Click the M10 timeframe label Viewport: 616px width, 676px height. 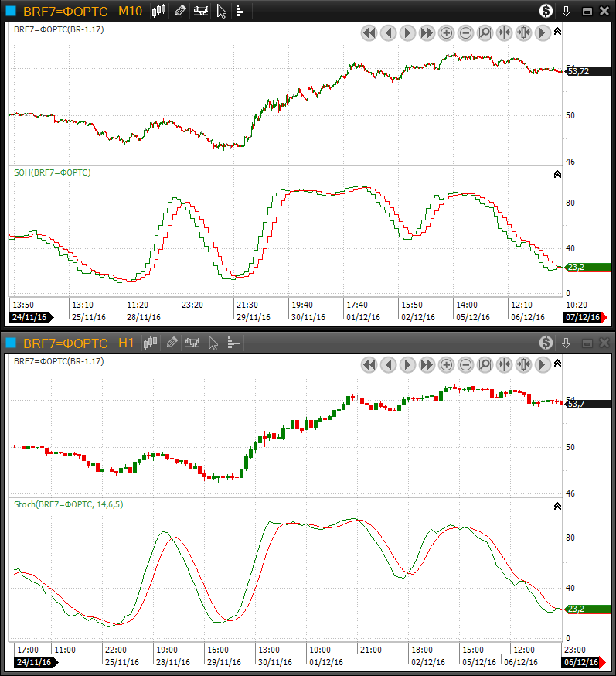[130, 11]
